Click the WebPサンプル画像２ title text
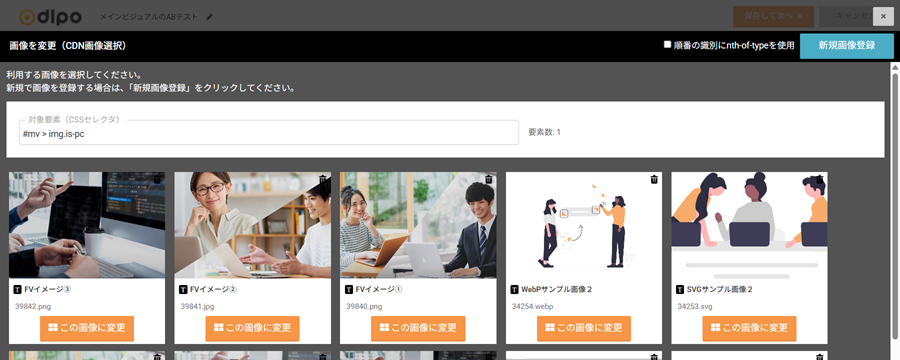The image size is (900, 360). coord(557,289)
